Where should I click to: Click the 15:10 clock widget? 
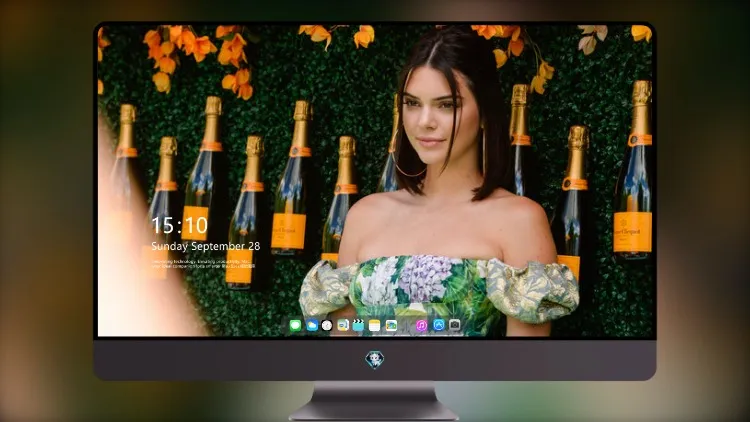(x=180, y=225)
